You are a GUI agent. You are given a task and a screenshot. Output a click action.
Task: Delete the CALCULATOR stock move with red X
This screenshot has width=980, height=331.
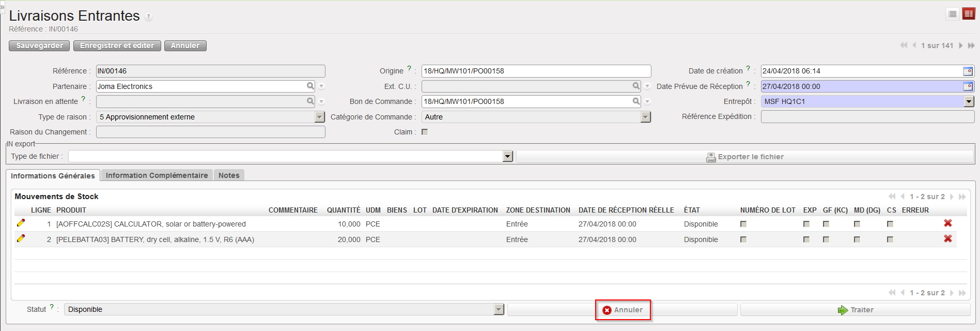tap(947, 223)
